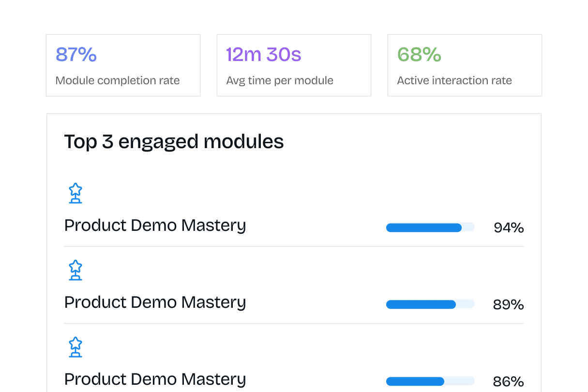Click the trophy icon above the 86% module
The width and height of the screenshot is (588, 392).
(75, 347)
